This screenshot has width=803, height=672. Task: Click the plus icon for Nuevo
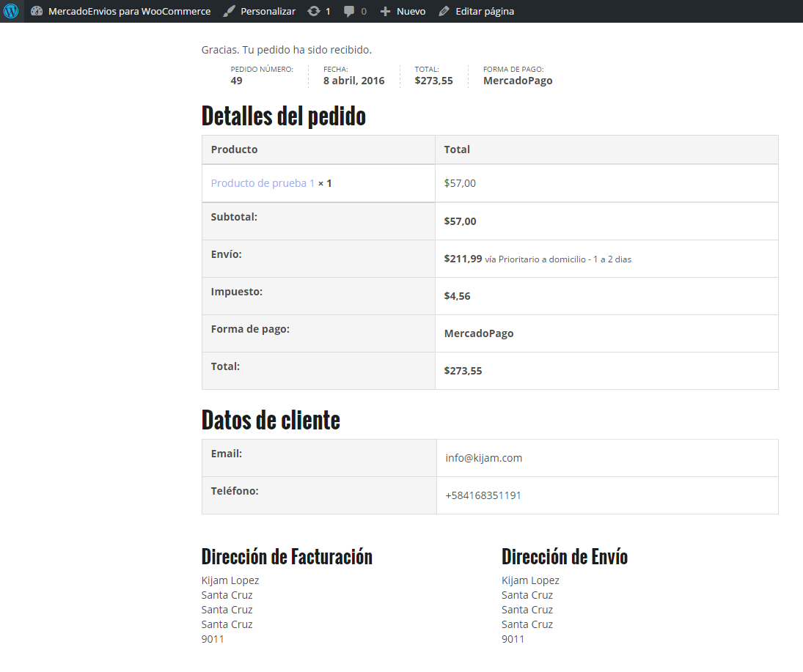tap(385, 11)
